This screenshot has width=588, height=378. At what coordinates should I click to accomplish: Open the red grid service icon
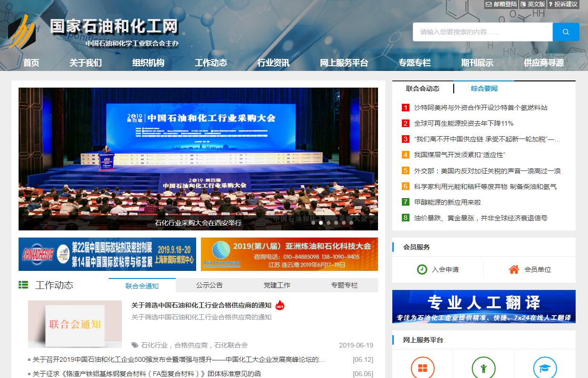click(422, 368)
